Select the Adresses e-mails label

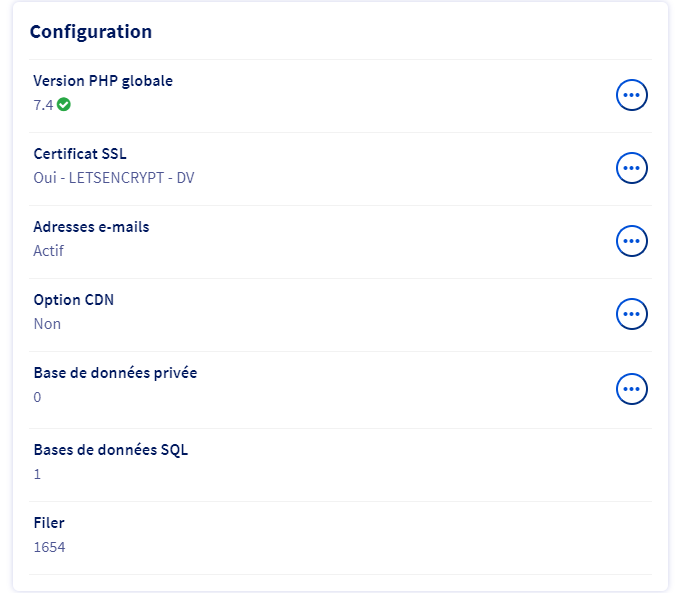click(91, 227)
